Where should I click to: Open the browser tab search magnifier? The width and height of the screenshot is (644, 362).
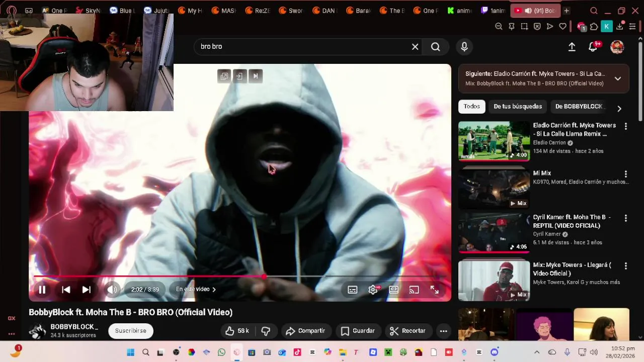click(x=594, y=11)
